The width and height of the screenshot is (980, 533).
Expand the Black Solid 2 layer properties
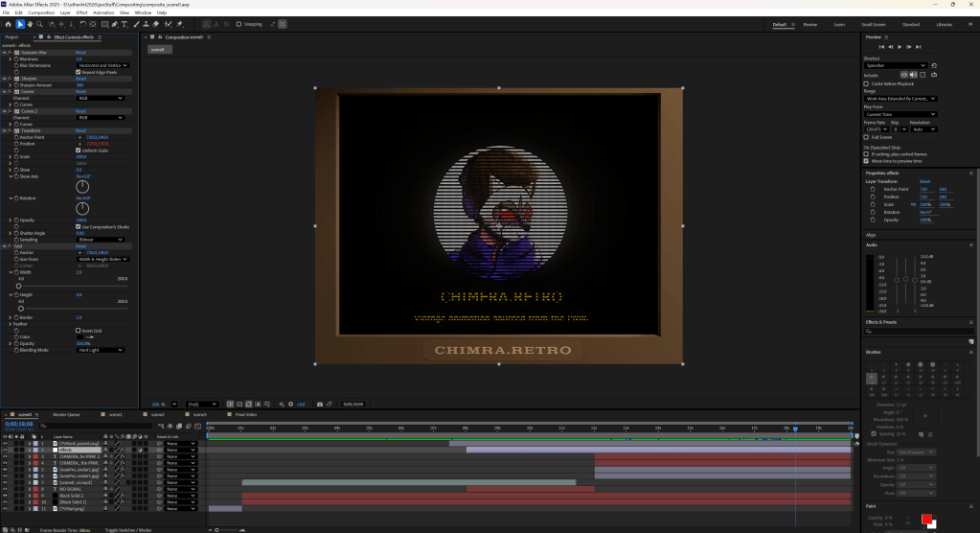pos(30,496)
